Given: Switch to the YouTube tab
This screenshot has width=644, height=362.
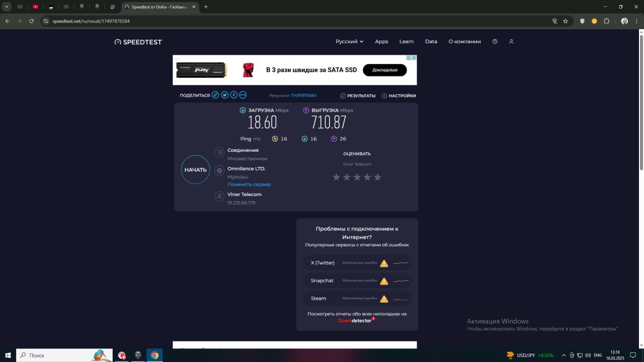Looking at the screenshot, I should tap(35, 7).
